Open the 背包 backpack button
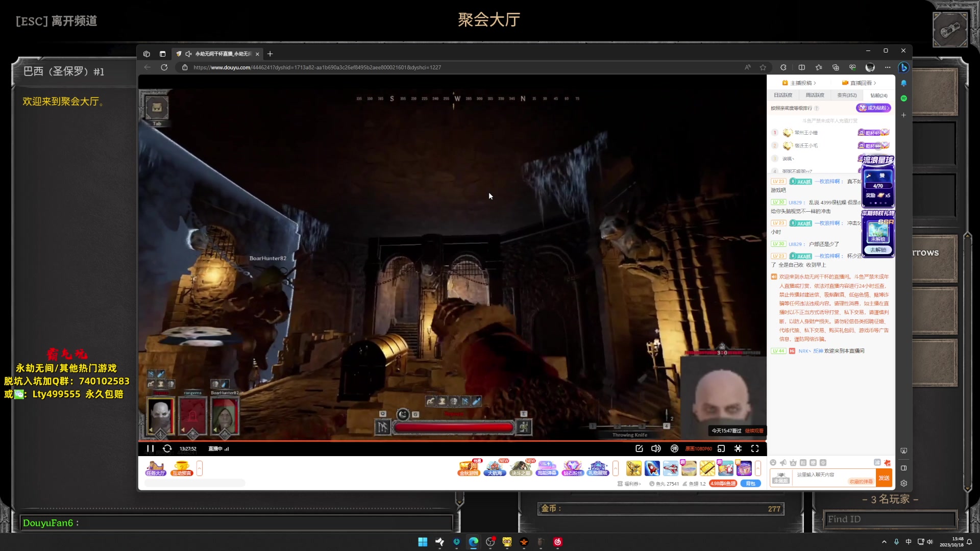Viewport: 980px width, 551px height. (750, 484)
